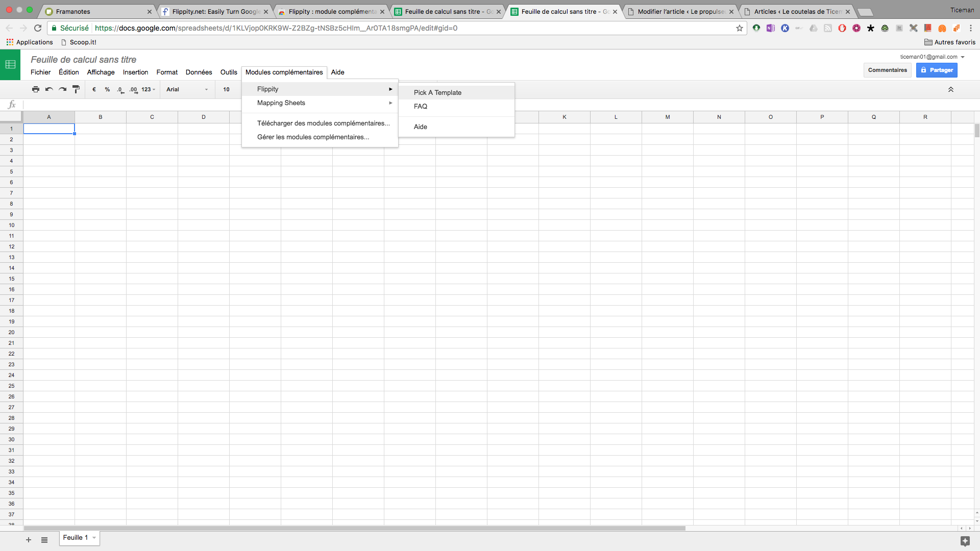Click the undo arrow icon

coord(51,88)
